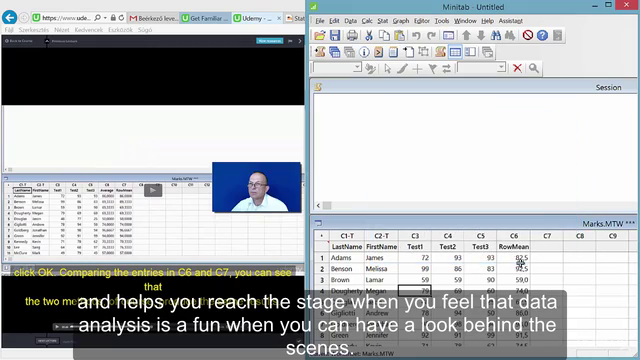This screenshot has height=360, width=640.
Task: Click the Show Worksheets Folder icon
Action: click(x=335, y=52)
